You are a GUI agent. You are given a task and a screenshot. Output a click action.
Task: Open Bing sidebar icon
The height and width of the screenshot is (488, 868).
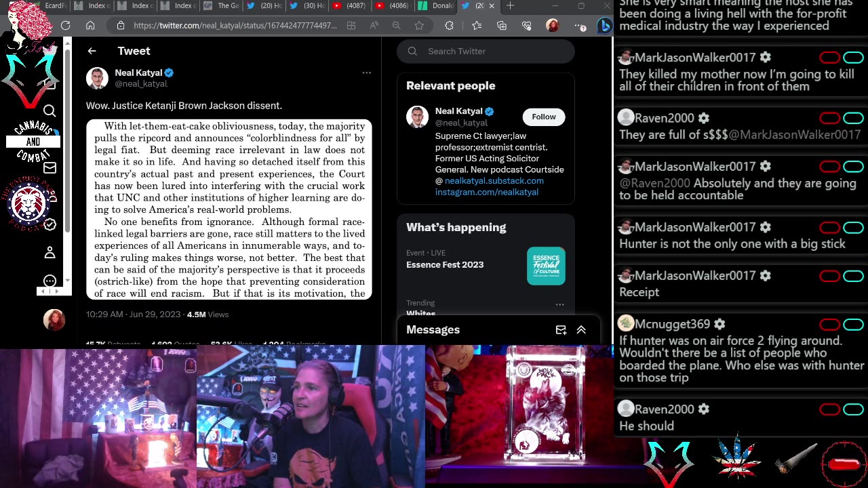(x=604, y=26)
